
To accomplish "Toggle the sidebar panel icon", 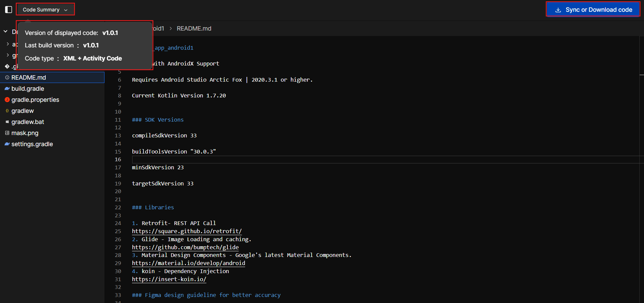I will click(8, 10).
